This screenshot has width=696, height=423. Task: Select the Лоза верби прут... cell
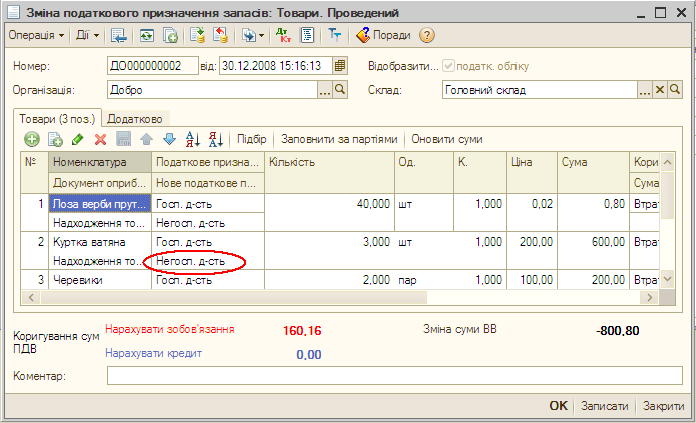(100, 204)
